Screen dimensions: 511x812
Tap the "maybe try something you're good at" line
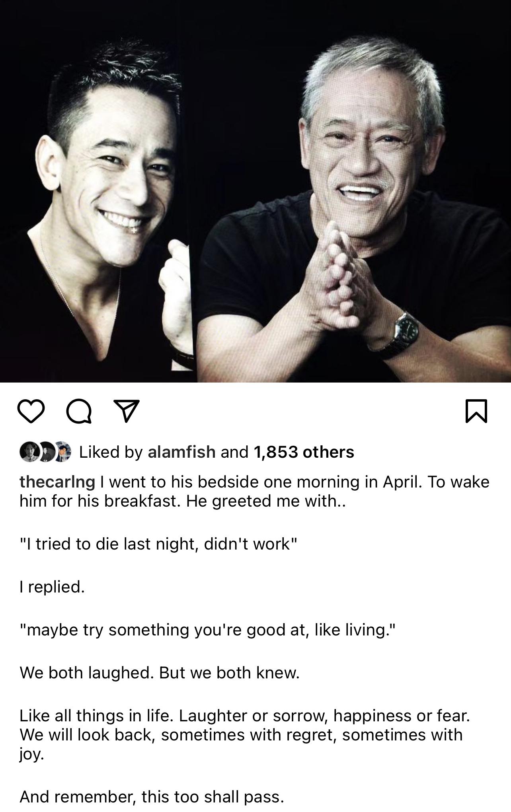(x=207, y=629)
